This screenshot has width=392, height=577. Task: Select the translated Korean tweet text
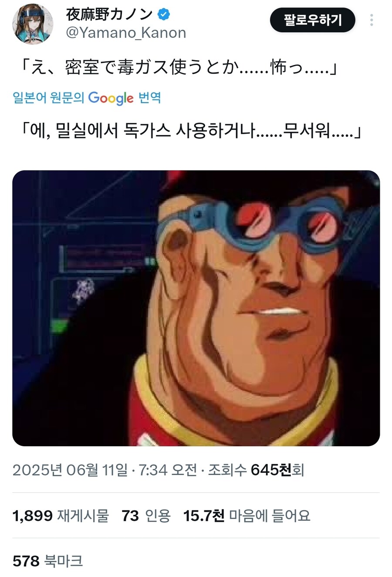click(190, 130)
